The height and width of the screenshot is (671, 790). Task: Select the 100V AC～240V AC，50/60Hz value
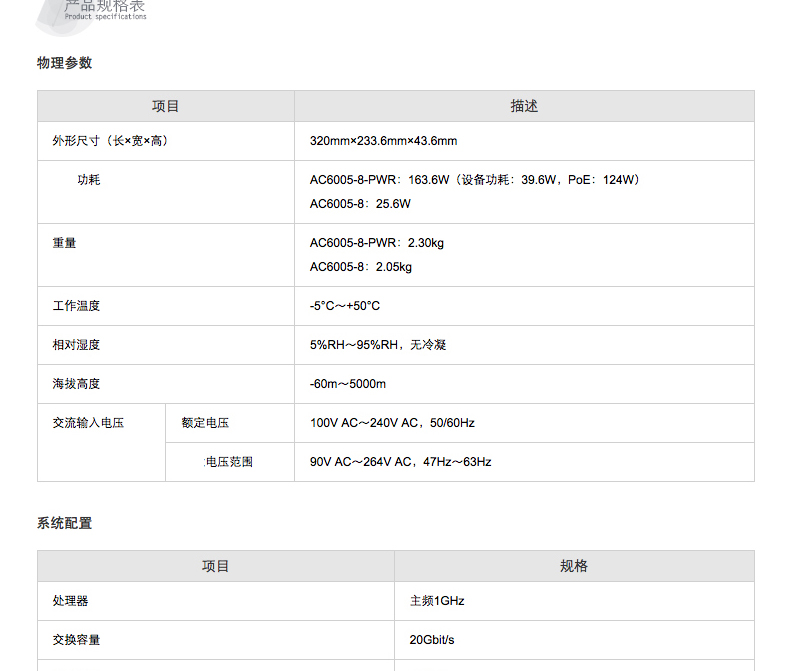pyautogui.click(x=392, y=423)
